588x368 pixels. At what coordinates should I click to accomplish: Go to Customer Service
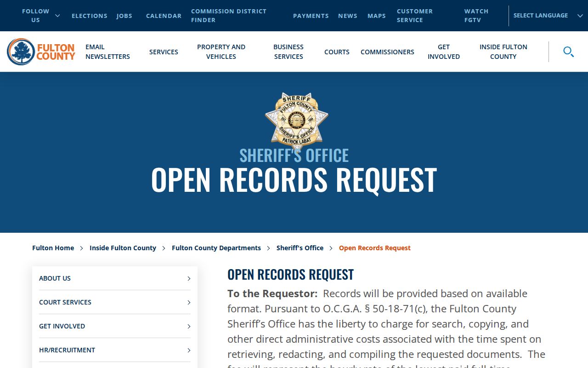415,16
